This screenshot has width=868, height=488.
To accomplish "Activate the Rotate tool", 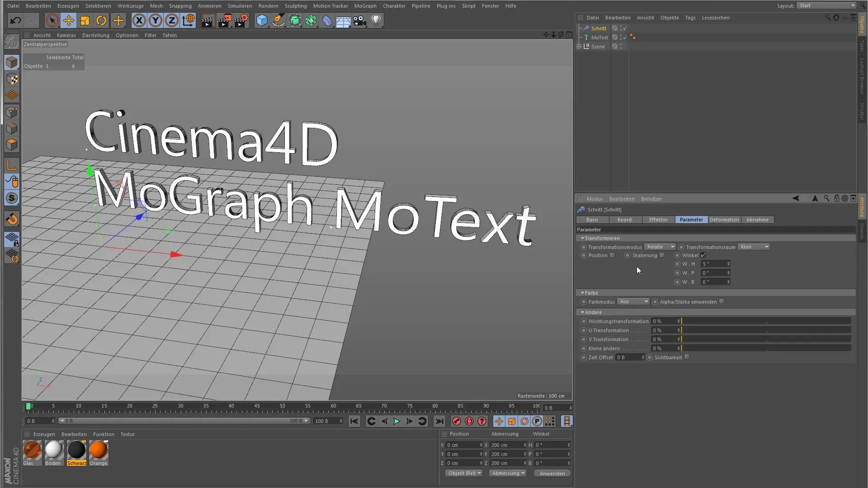I will 101,20.
